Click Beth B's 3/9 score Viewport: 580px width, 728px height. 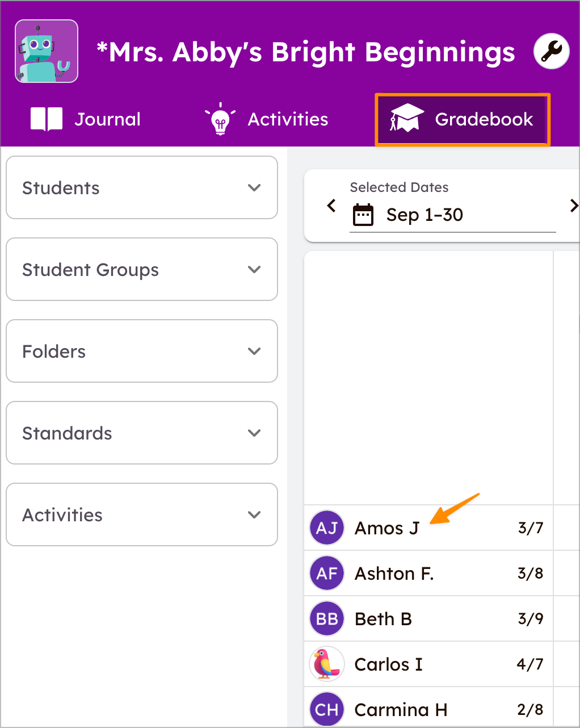point(531,619)
